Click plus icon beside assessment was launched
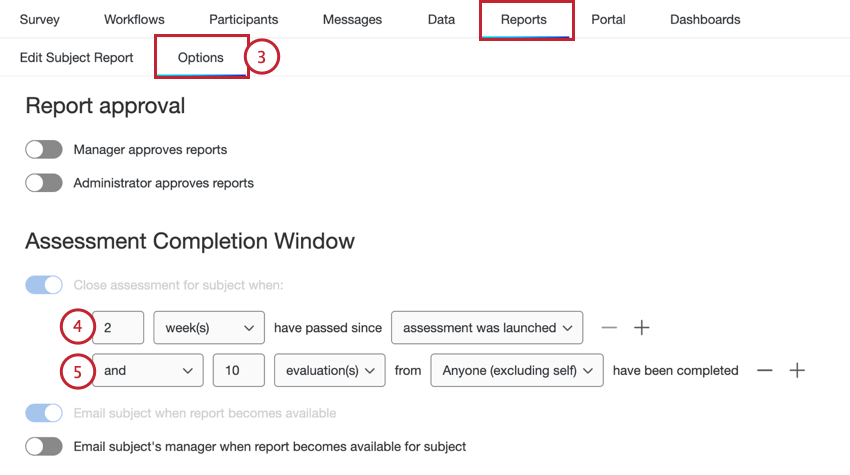 pos(641,328)
